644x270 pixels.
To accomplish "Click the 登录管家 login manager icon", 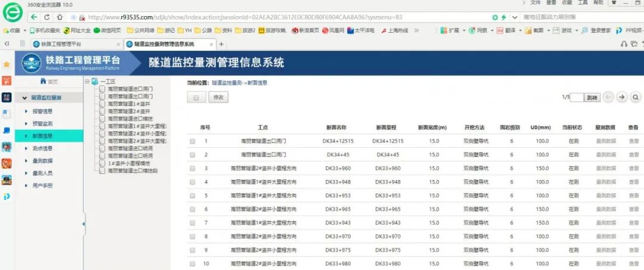I will 584,30.
